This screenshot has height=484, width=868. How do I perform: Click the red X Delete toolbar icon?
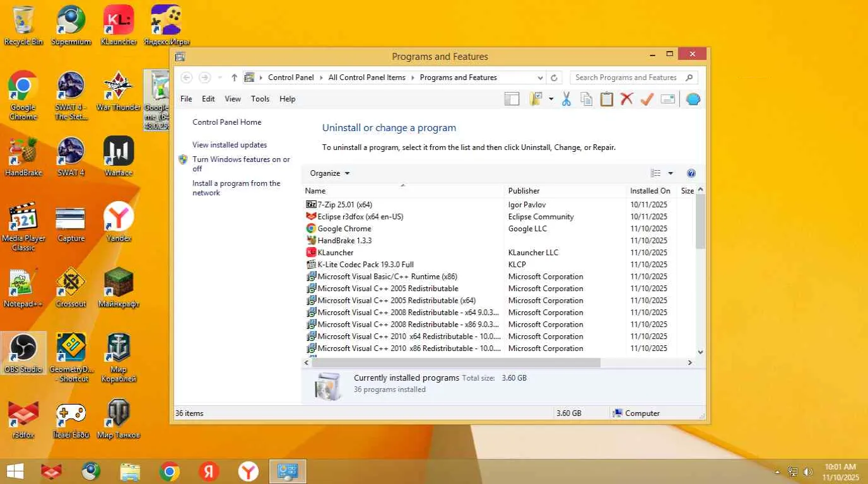tap(626, 99)
